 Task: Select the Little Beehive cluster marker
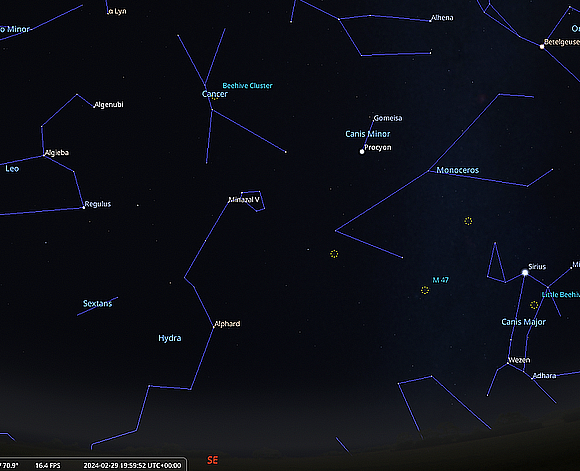click(534, 305)
